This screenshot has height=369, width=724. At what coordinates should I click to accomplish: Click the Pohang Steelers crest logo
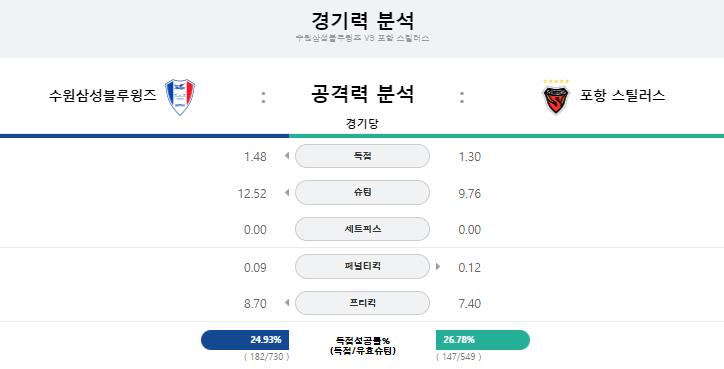(555, 97)
